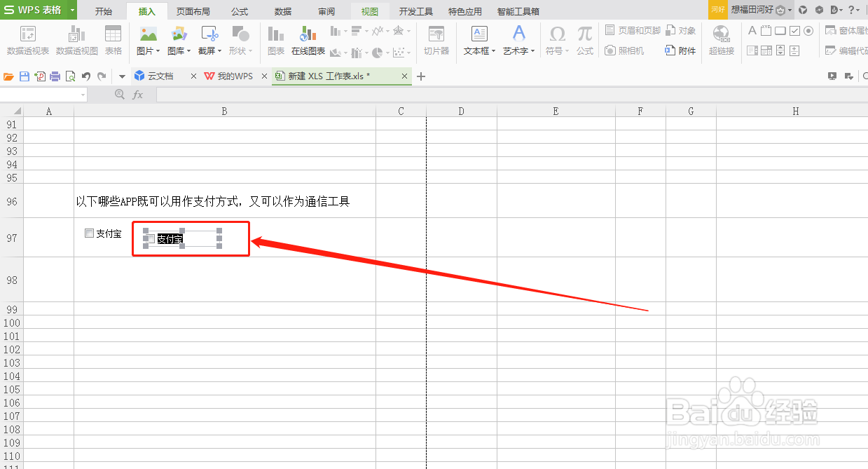Select the group box form control

tap(766, 30)
